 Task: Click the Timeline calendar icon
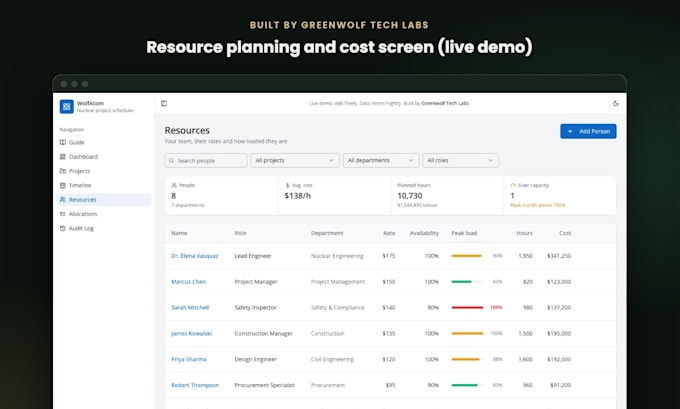point(63,185)
